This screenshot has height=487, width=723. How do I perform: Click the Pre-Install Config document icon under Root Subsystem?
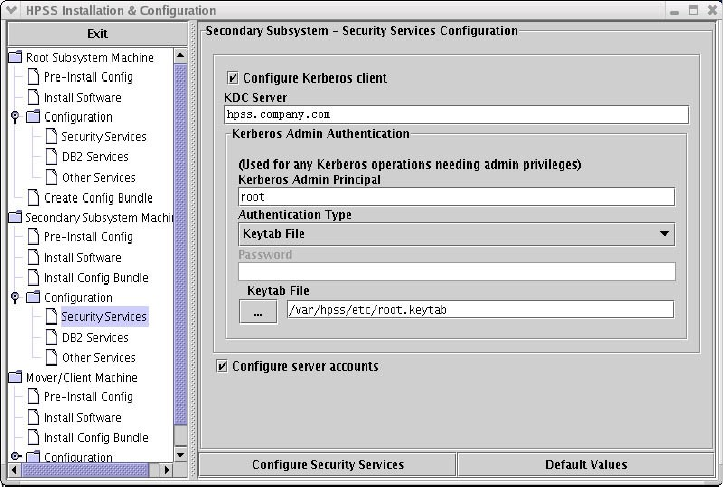click(33, 77)
